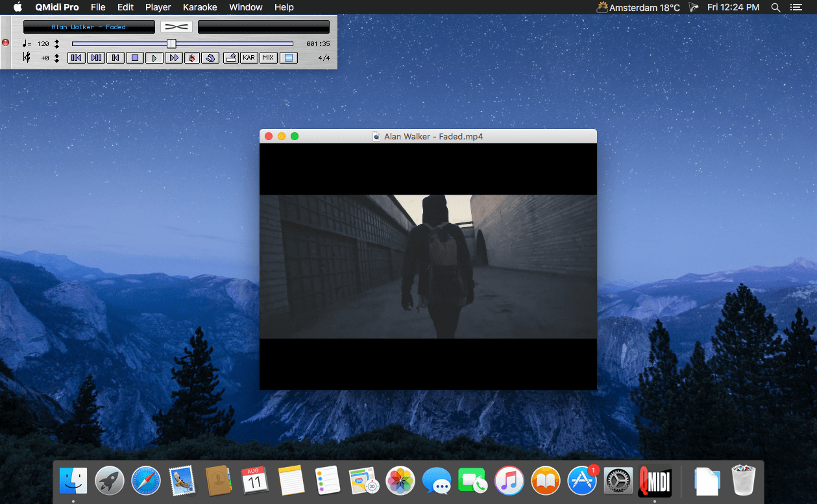Screen dimensions: 817x504
Task: Stop playback with the square button
Action: 134,58
